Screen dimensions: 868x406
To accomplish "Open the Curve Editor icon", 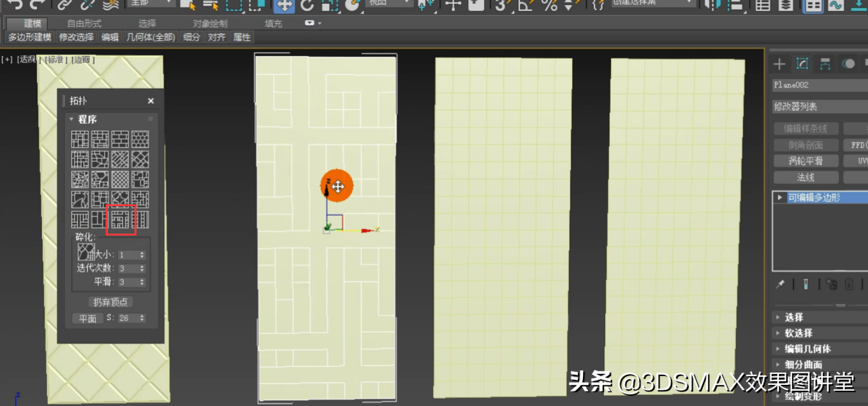I will pyautogui.click(x=835, y=4).
